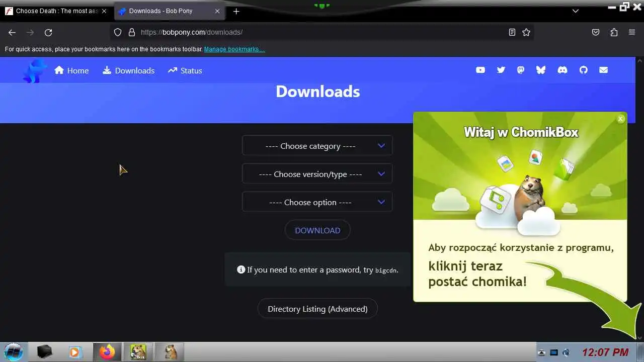Open the Twitter social link
This screenshot has height=362, width=644.
pyautogui.click(x=501, y=70)
